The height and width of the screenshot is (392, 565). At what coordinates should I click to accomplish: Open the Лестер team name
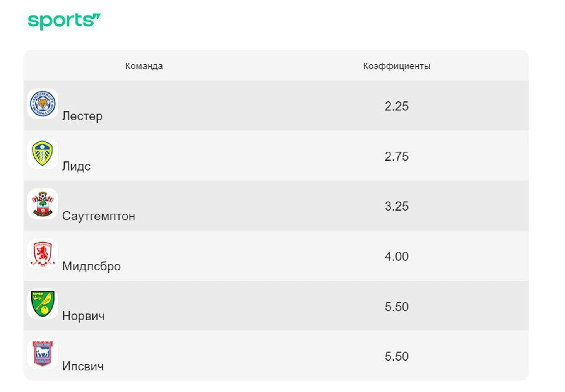[x=82, y=116]
